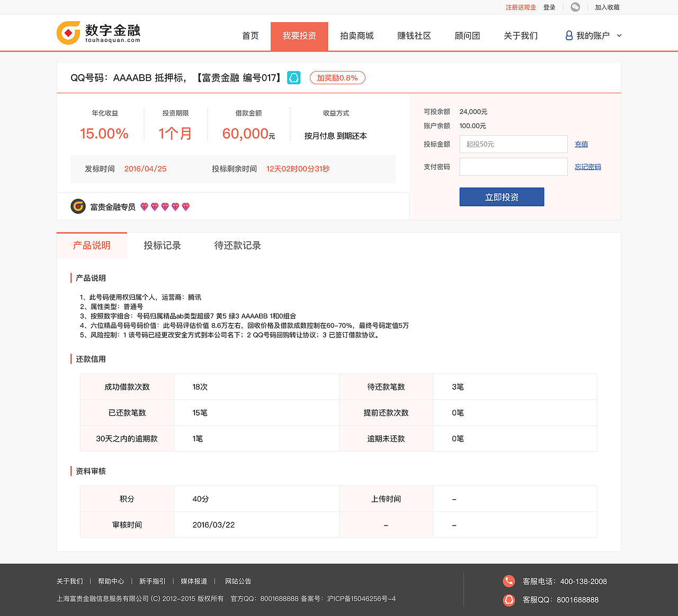Click the countdown 12天02时00分31秒
Image resolution: width=678 pixels, height=616 pixels.
click(298, 169)
